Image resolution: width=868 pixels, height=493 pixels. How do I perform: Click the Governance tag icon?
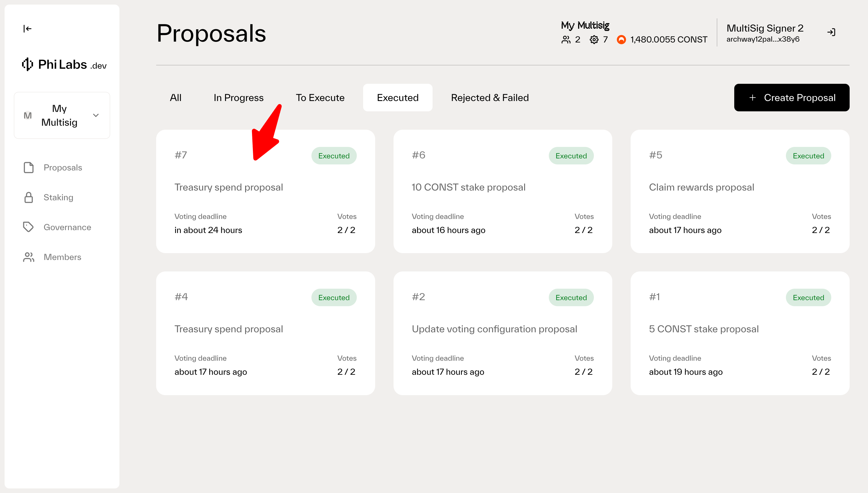tap(28, 227)
